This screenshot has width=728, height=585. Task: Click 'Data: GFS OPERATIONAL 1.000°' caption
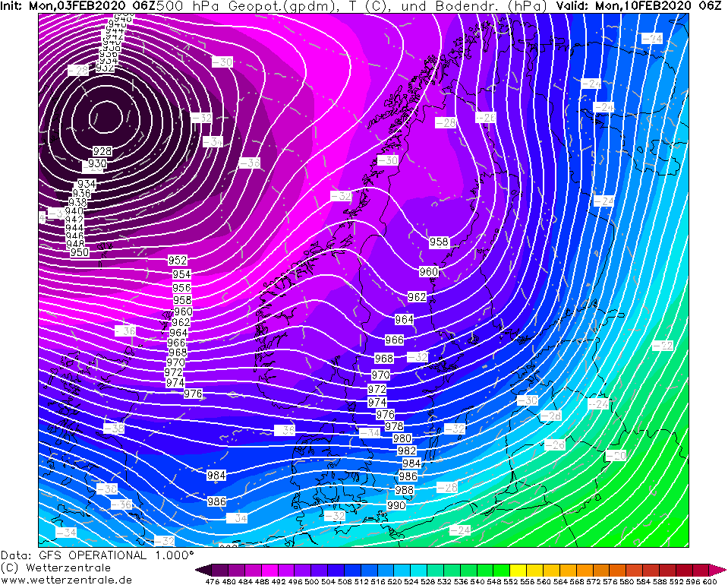coord(97,555)
